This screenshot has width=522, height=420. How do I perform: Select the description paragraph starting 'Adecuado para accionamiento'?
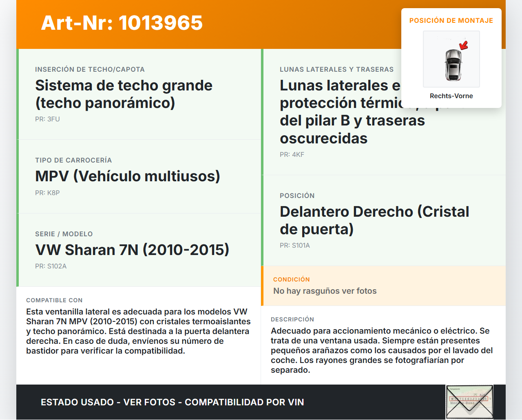point(382,350)
